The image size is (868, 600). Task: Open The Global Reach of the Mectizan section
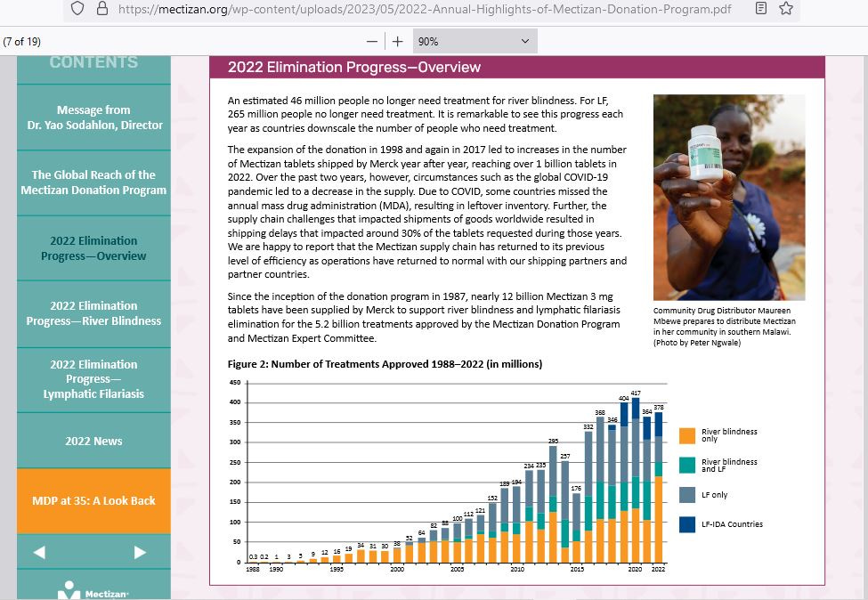click(93, 182)
